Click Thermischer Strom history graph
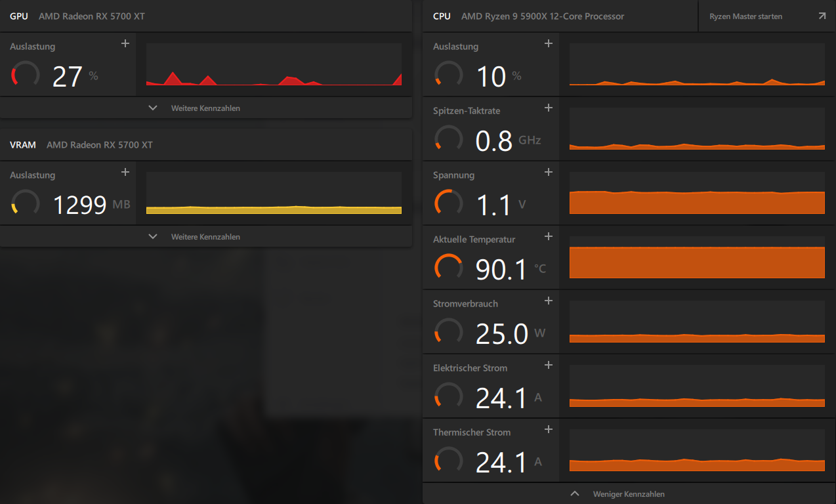 tap(697, 450)
